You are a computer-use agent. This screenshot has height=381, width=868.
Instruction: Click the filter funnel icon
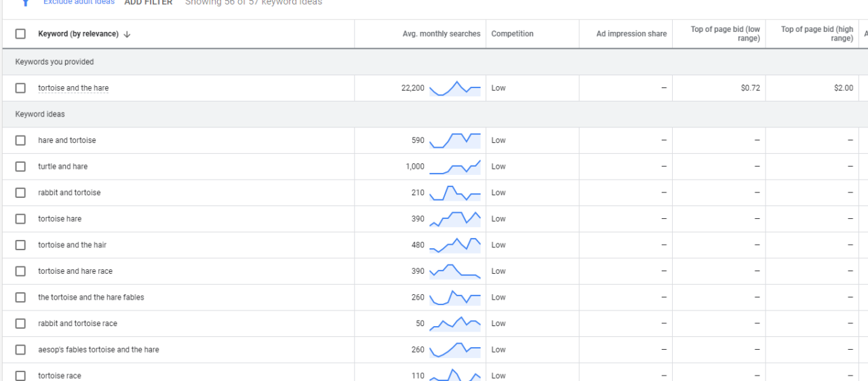pyautogui.click(x=26, y=3)
